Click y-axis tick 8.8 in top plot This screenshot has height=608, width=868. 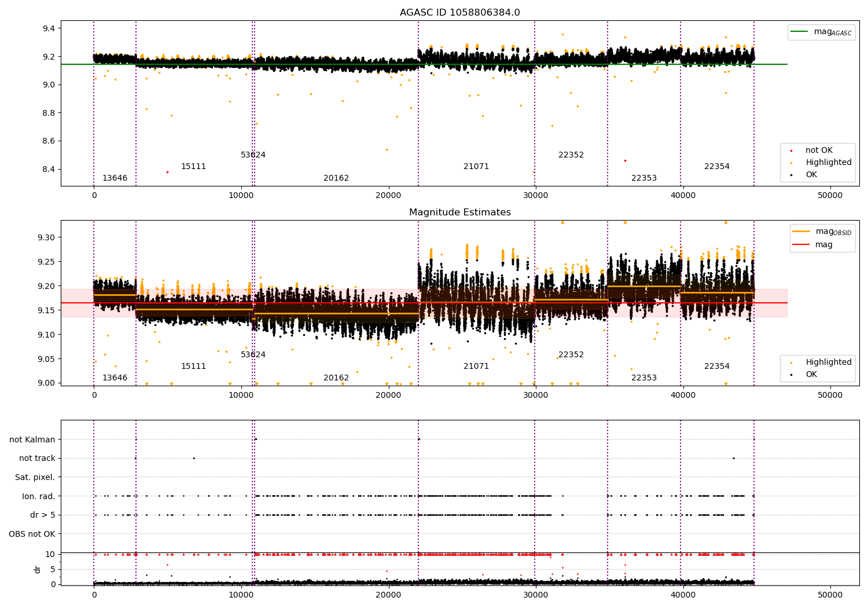coord(49,113)
